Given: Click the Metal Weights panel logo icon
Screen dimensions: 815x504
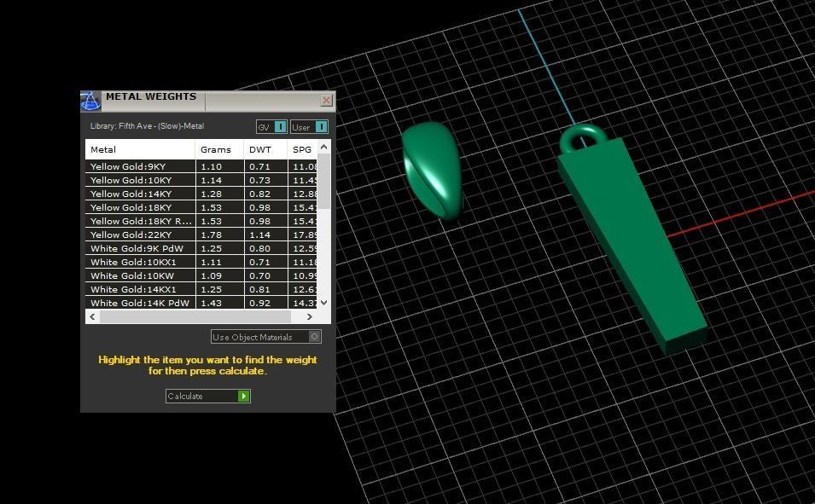Looking at the screenshot, I should point(90,101).
